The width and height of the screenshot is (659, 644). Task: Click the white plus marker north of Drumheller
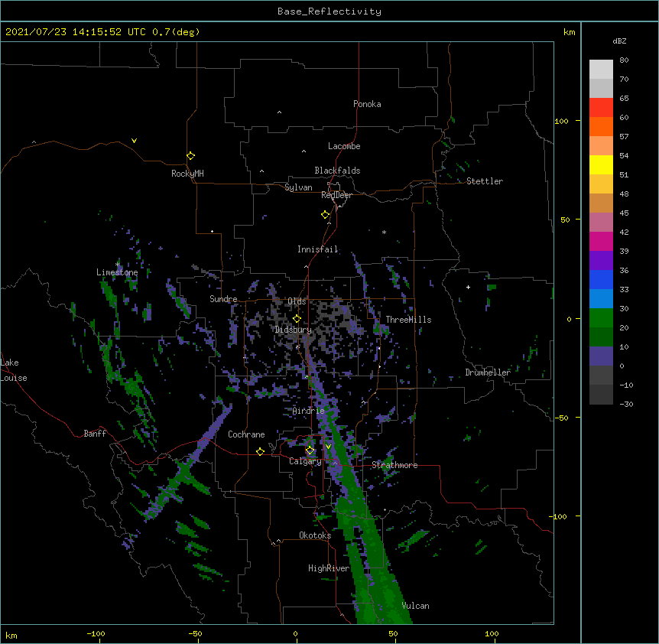pos(468,287)
